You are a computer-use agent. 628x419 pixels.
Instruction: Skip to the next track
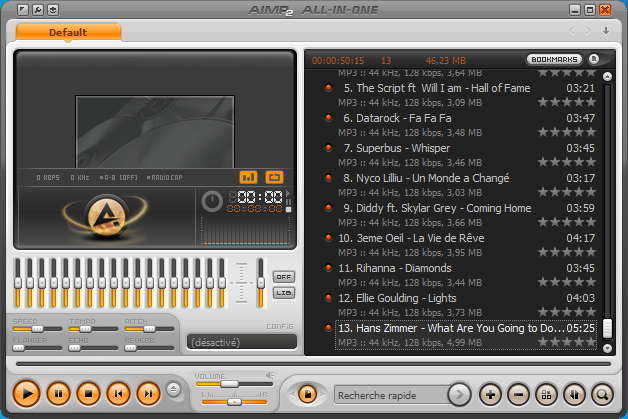[x=149, y=394]
